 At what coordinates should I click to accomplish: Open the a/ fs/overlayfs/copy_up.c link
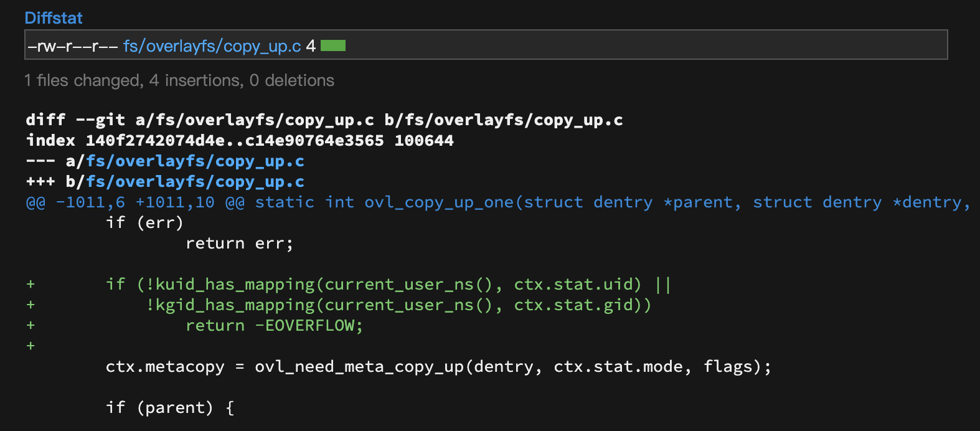point(196,161)
